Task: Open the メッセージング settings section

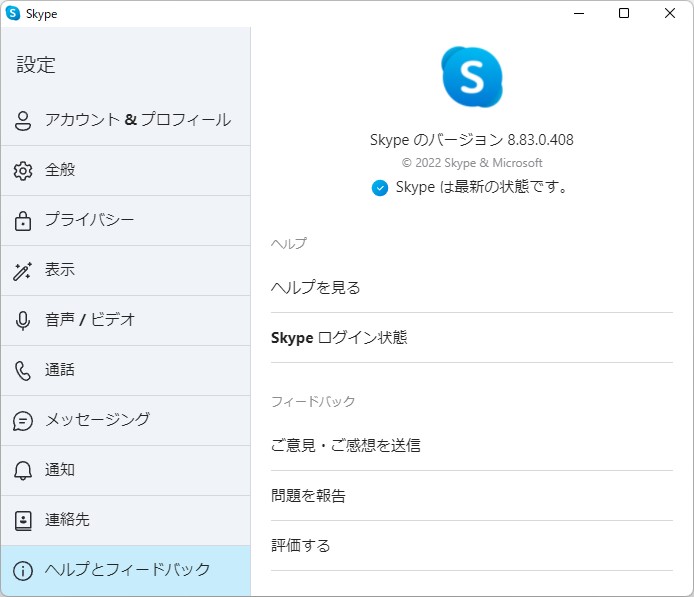Action: 126,421
